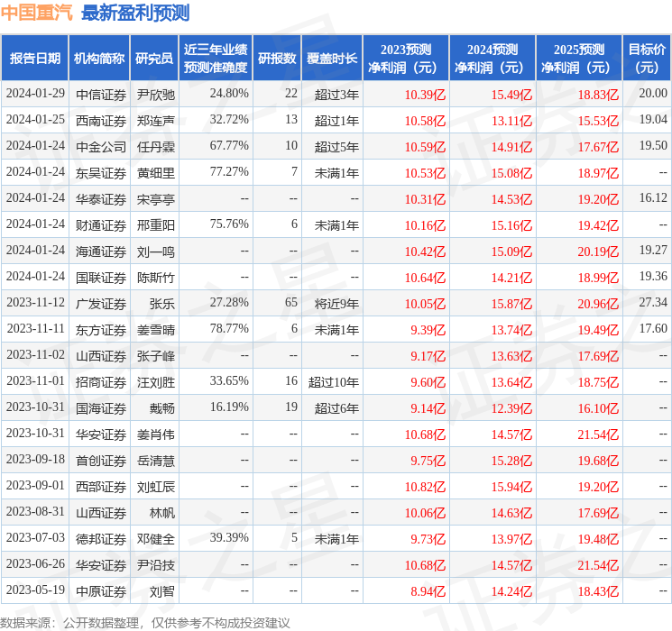Click accuracy value 39.39%
The height and width of the screenshot is (631, 672).
coord(229,537)
